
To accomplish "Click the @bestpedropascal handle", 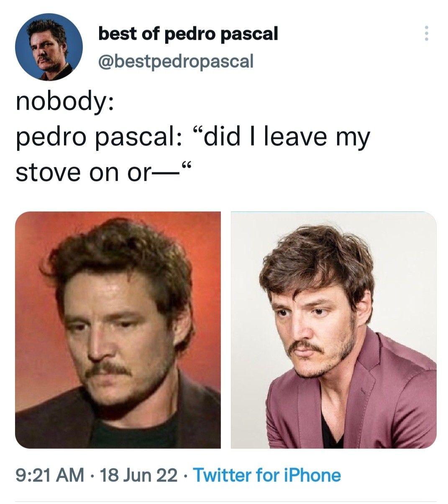I will [175, 61].
